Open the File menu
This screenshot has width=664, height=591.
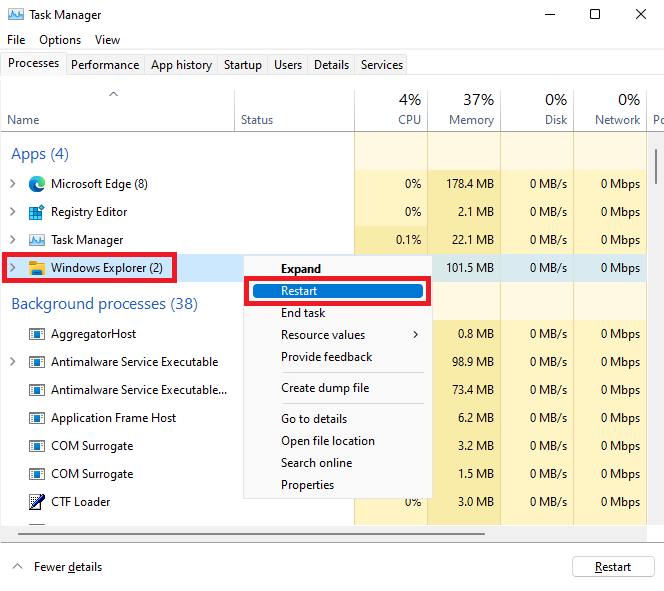pyautogui.click(x=16, y=40)
